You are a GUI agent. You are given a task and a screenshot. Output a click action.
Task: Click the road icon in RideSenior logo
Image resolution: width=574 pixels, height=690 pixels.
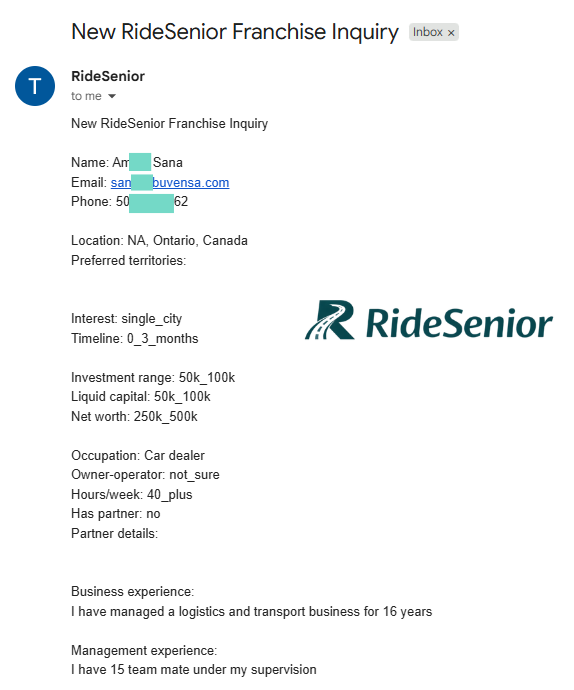tap(330, 320)
